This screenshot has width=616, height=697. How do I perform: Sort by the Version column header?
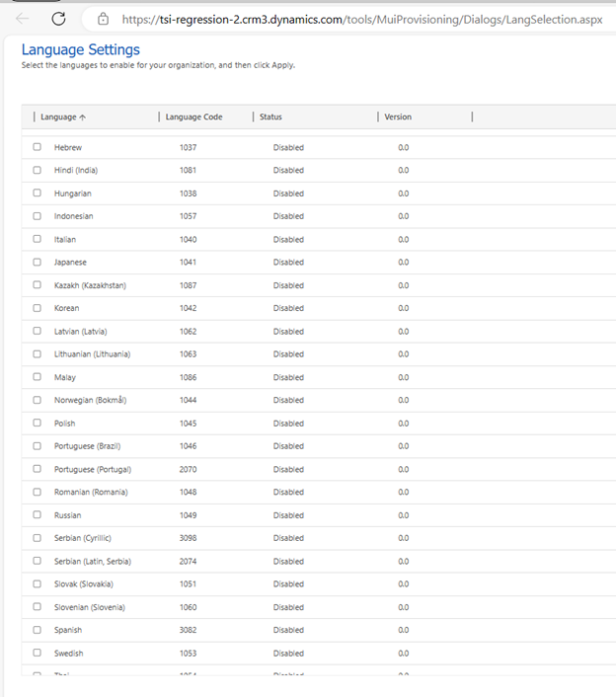click(x=398, y=117)
